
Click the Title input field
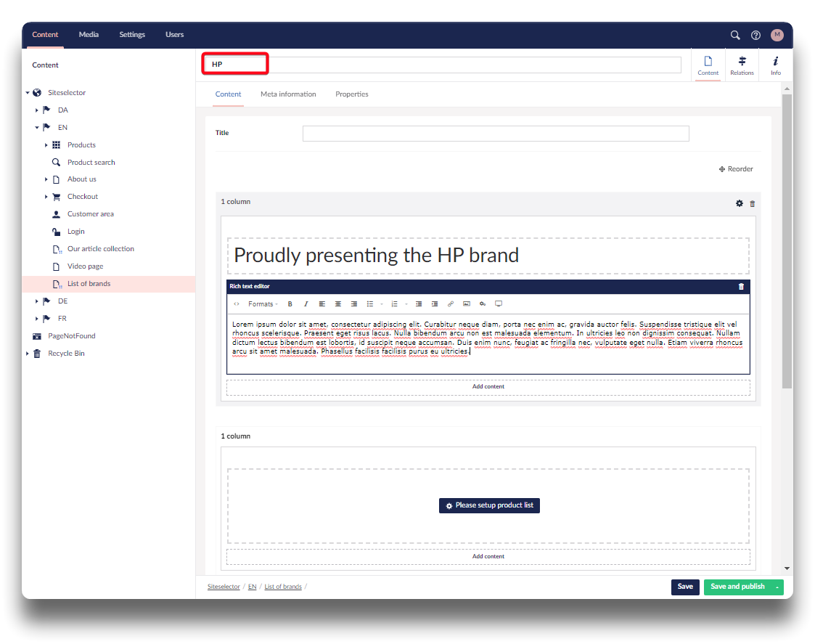coord(495,134)
